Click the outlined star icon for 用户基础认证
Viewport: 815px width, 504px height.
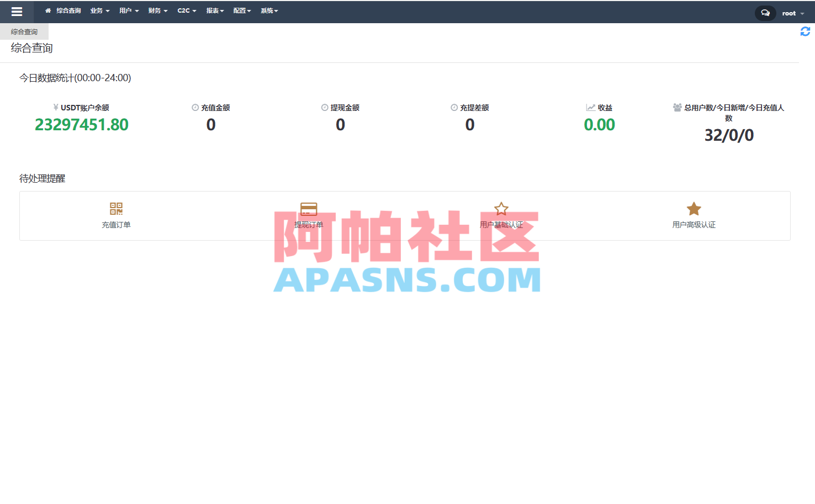pos(501,209)
